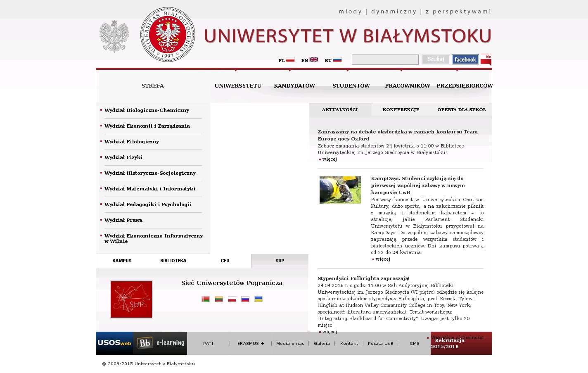Open the Rekrutacja 2015/2016 banner
588x373 pixels.
click(461, 343)
